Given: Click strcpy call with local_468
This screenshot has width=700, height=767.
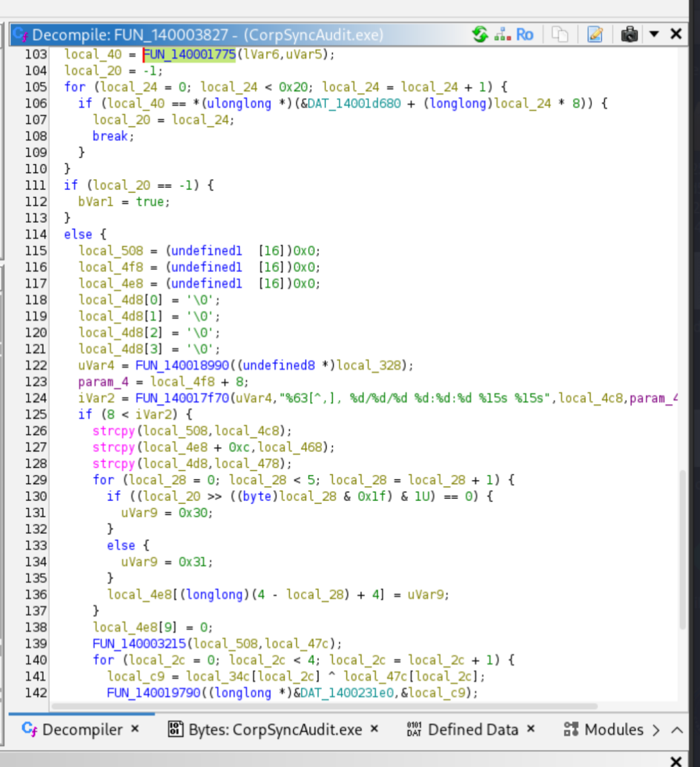Looking at the screenshot, I should [x=113, y=447].
